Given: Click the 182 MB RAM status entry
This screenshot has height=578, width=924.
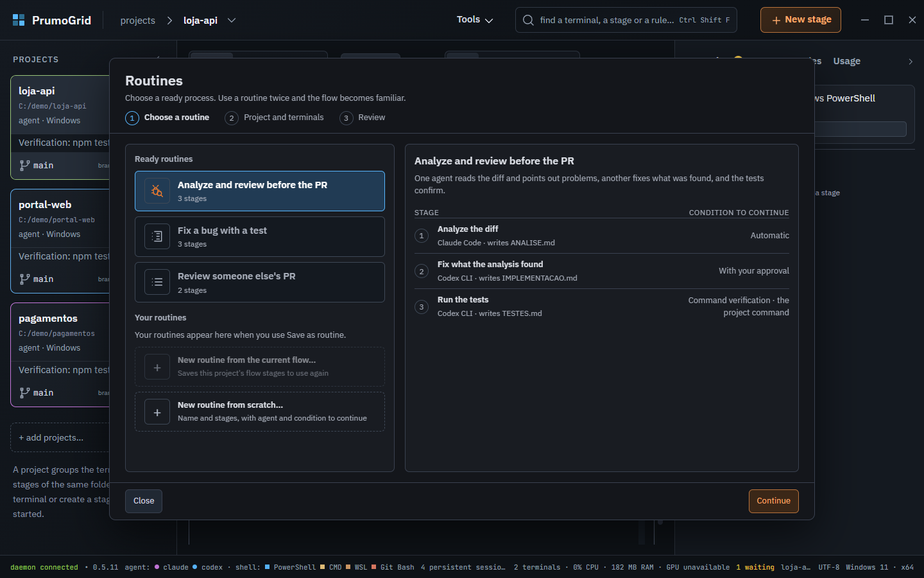Looking at the screenshot, I should point(633,568).
